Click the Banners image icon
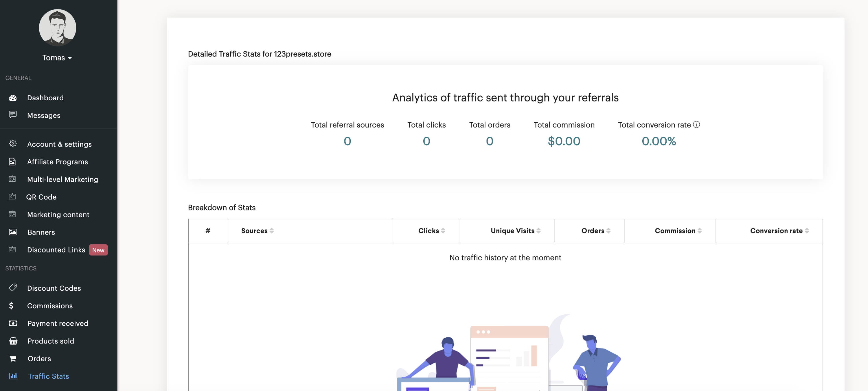 13,232
